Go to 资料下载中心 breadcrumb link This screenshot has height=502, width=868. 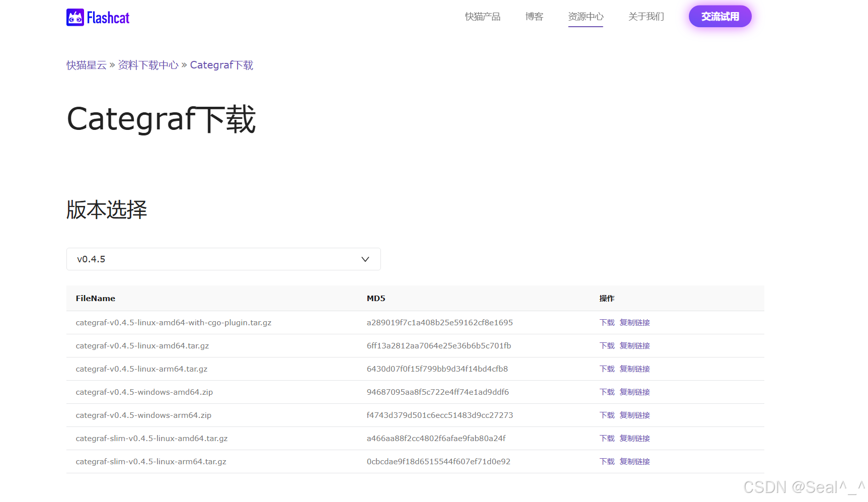pyautogui.click(x=148, y=65)
